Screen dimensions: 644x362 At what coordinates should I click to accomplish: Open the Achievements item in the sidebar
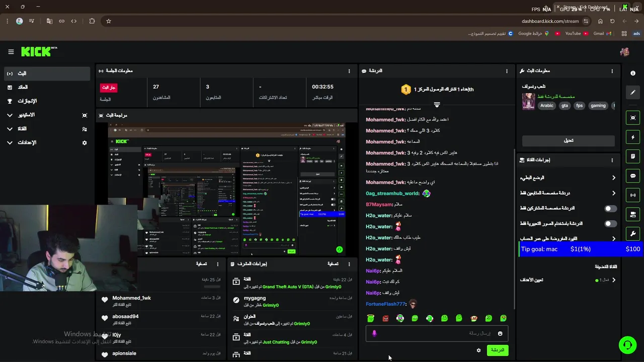point(47,101)
